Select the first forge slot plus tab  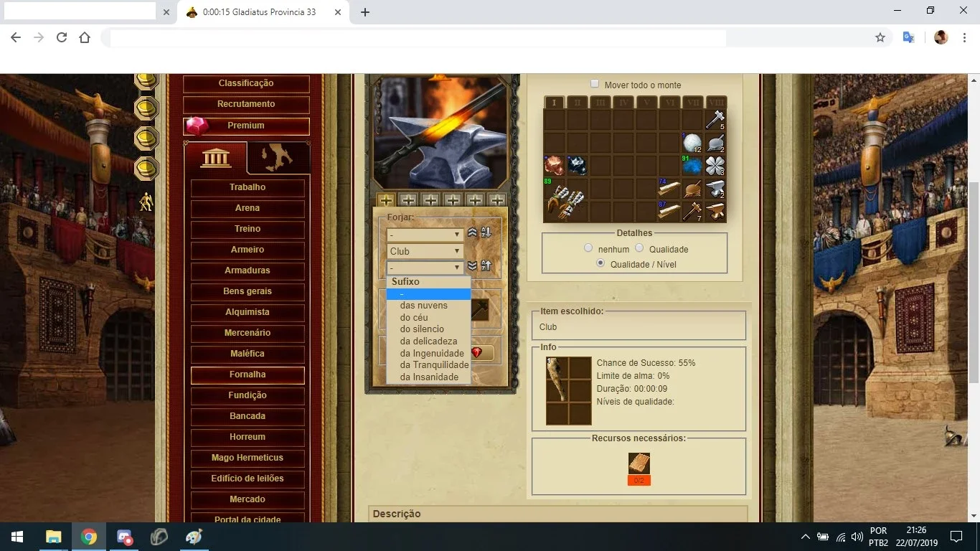386,200
